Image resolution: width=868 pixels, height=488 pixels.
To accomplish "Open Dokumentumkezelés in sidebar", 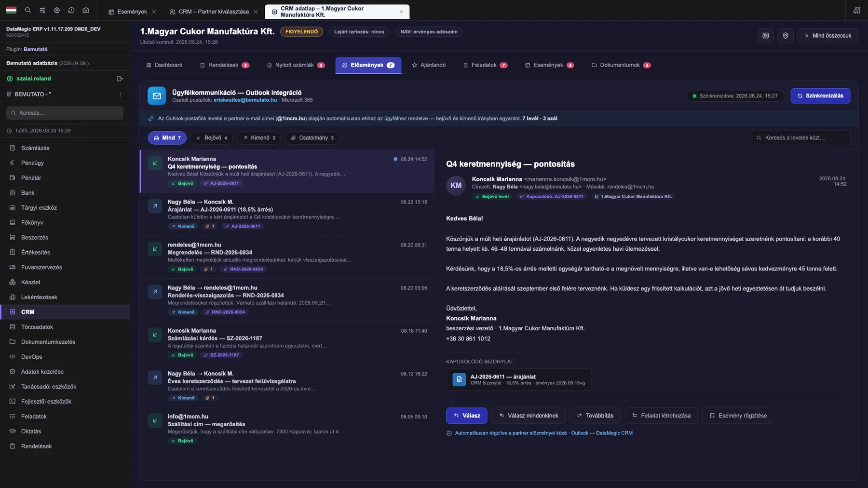I will pos(65,342).
